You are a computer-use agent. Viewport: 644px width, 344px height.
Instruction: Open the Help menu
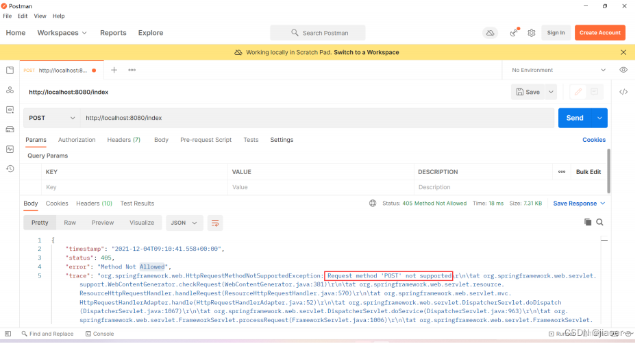click(58, 16)
